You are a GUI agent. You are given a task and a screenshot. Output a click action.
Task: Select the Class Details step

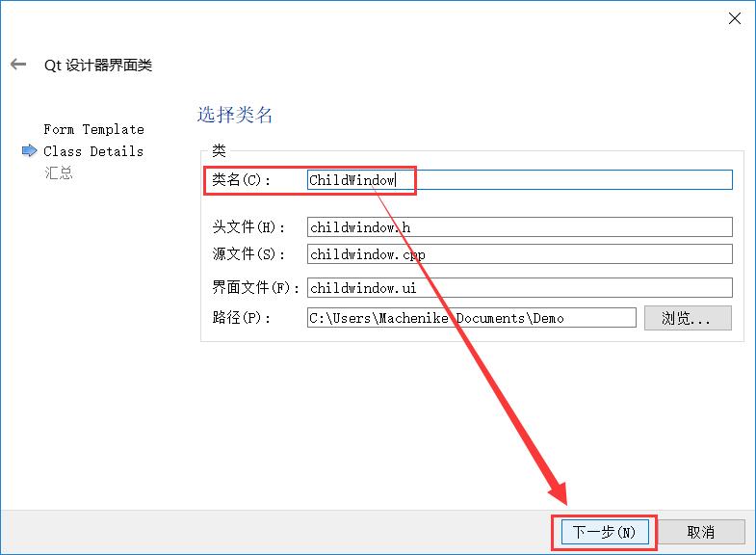coord(93,151)
